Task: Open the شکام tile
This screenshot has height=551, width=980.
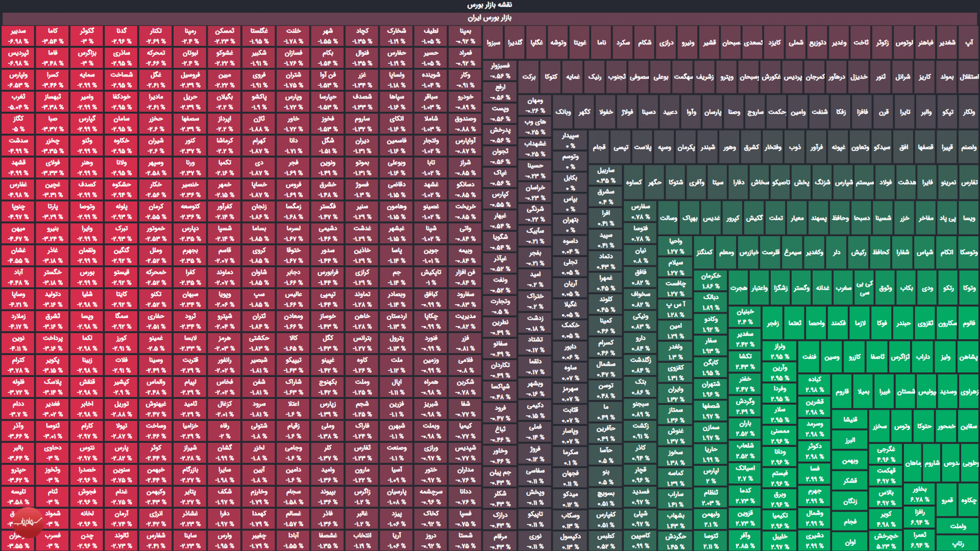Action: 644,42
